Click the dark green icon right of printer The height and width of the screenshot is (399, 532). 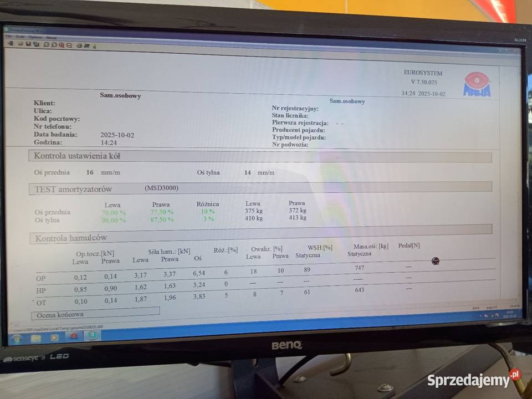pos(87,45)
